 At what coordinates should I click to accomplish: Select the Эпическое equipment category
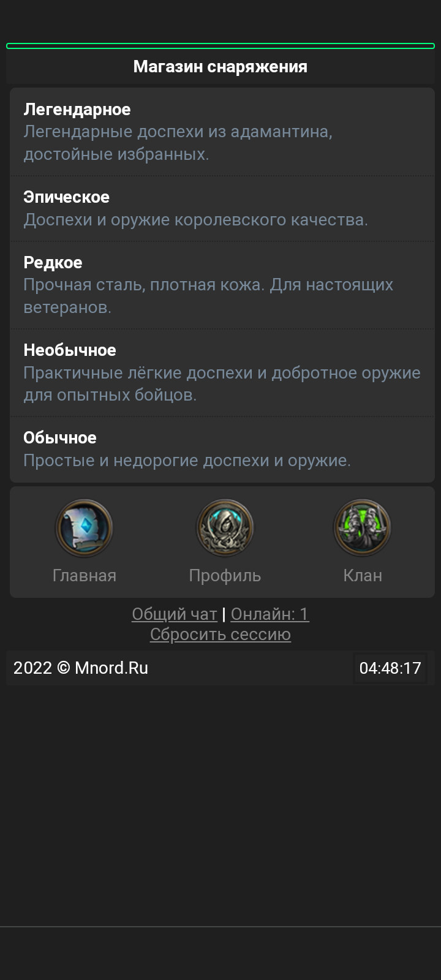(x=222, y=208)
